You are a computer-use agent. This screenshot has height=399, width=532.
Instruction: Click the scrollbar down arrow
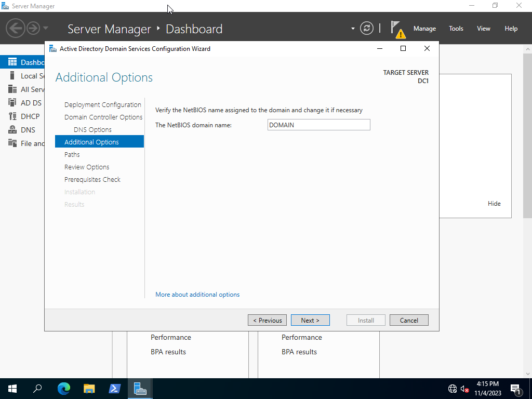(528, 374)
